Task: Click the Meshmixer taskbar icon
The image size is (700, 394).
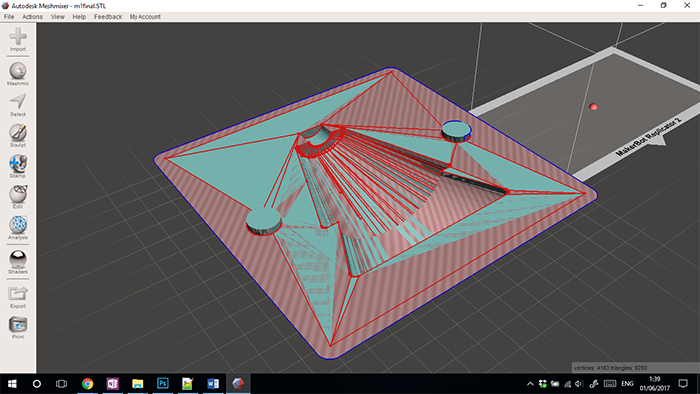Action: (x=238, y=384)
